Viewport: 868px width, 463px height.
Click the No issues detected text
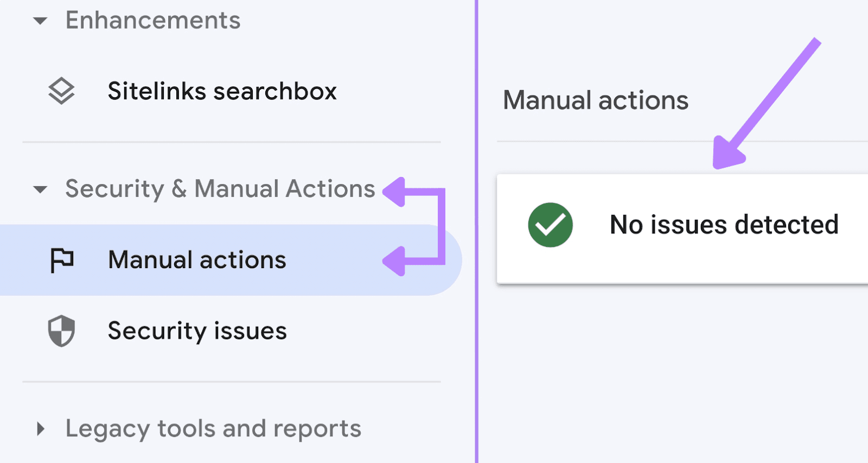point(724,225)
